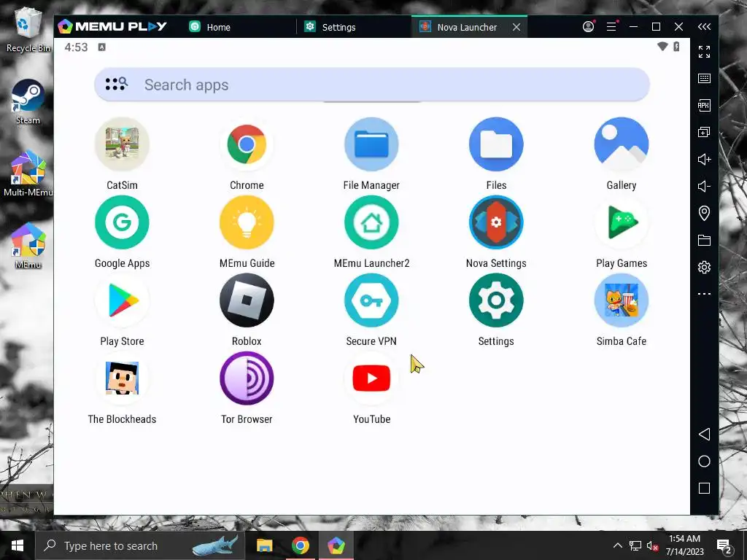Open the keymapping keyboard tool
747x560 pixels.
tap(704, 79)
